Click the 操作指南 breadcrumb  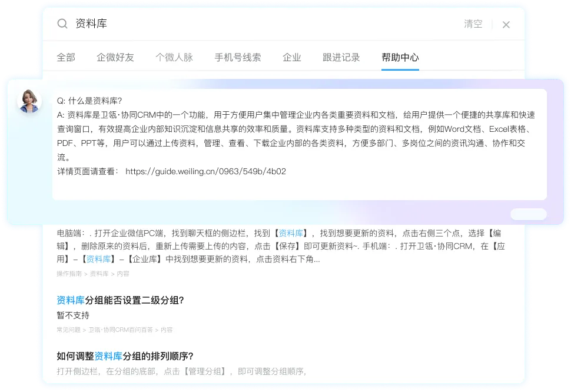[x=69, y=274]
